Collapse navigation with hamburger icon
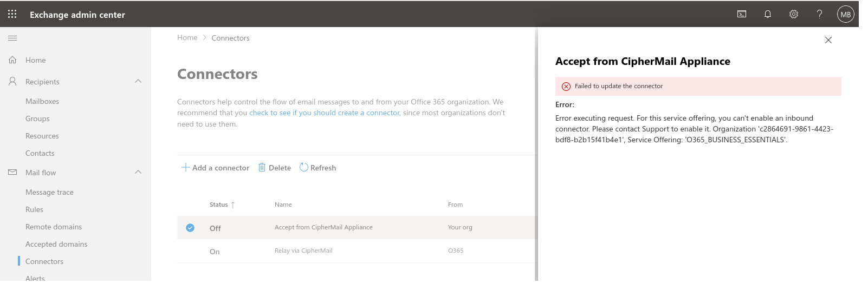Image resolution: width=868 pixels, height=290 pixels. [x=12, y=38]
